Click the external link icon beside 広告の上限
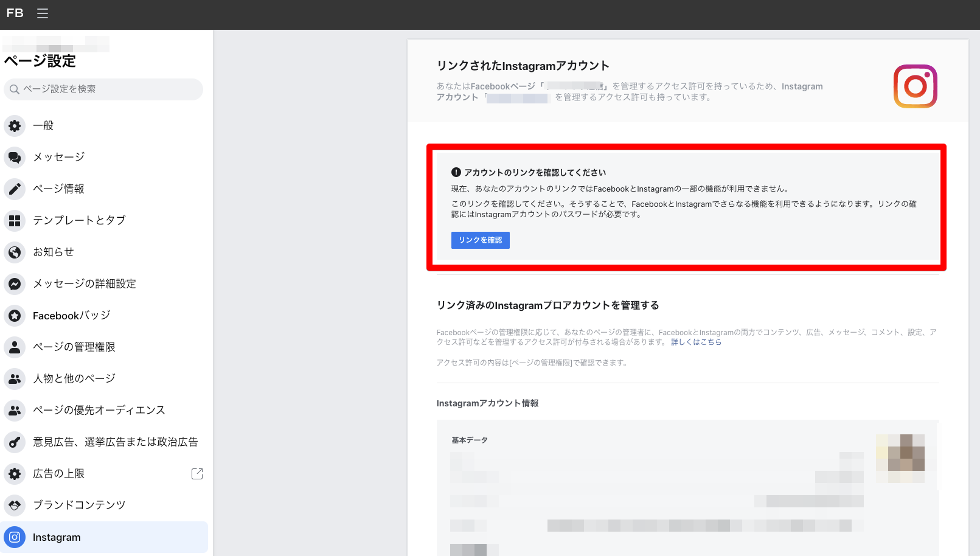The width and height of the screenshot is (980, 556). point(196,474)
